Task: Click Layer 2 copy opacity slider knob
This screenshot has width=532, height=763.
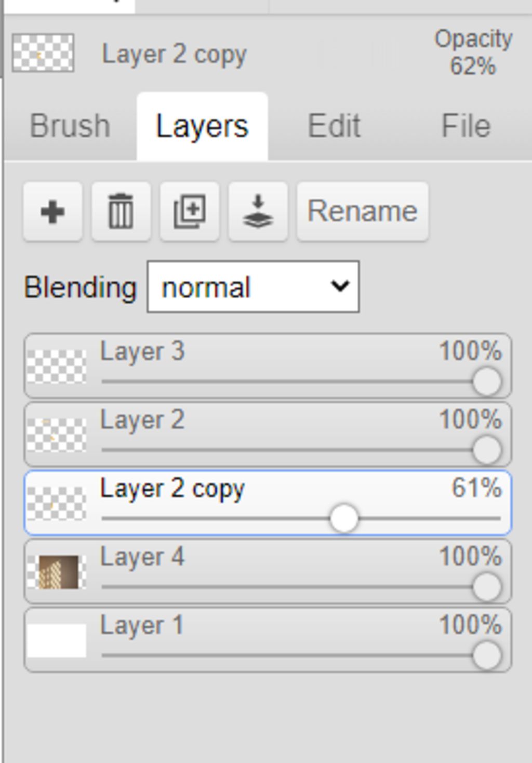Action: tap(344, 518)
